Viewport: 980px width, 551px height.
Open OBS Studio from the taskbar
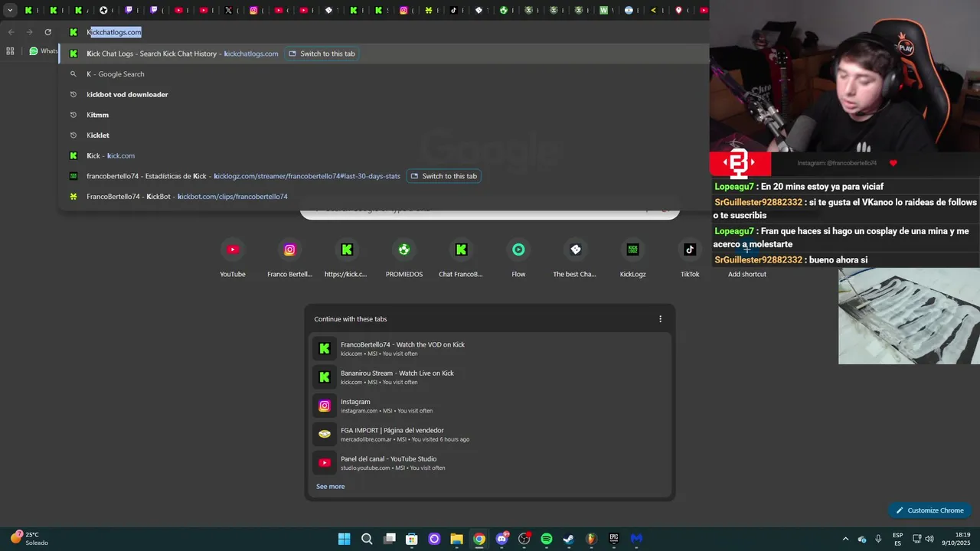coord(524,539)
